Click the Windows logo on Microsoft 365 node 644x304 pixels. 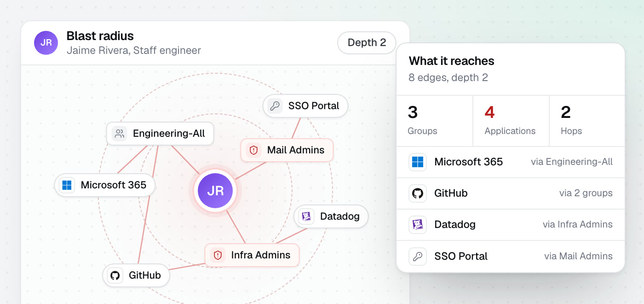[x=67, y=185]
